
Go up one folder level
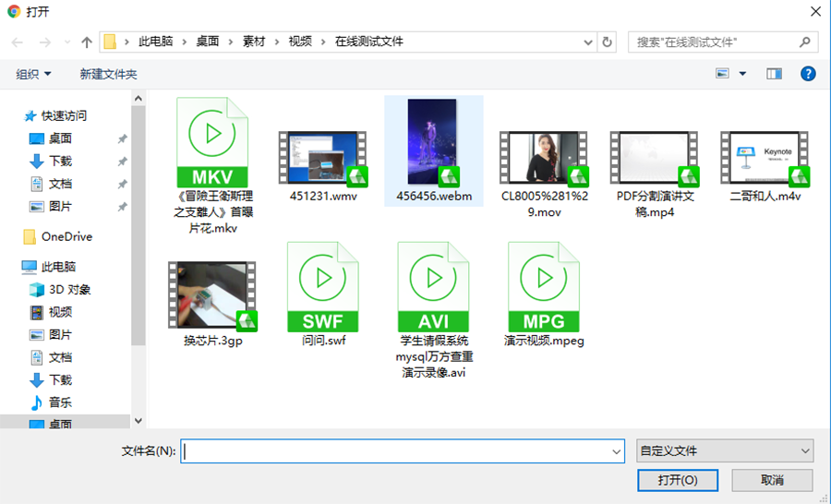point(87,42)
